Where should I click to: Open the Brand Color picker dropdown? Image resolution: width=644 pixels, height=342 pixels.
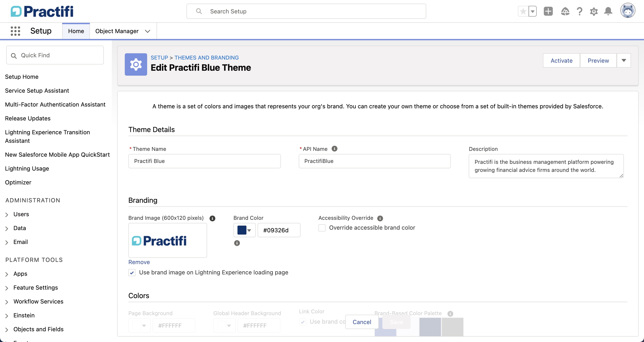pyautogui.click(x=244, y=230)
